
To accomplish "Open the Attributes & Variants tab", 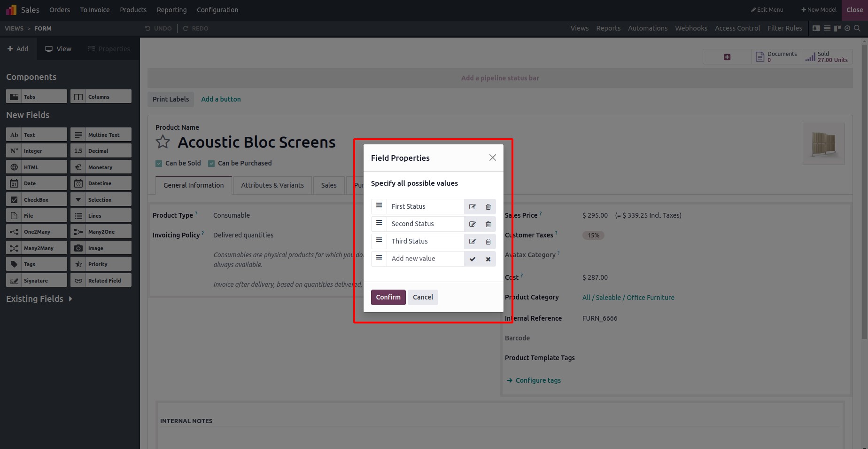I will 272,185.
